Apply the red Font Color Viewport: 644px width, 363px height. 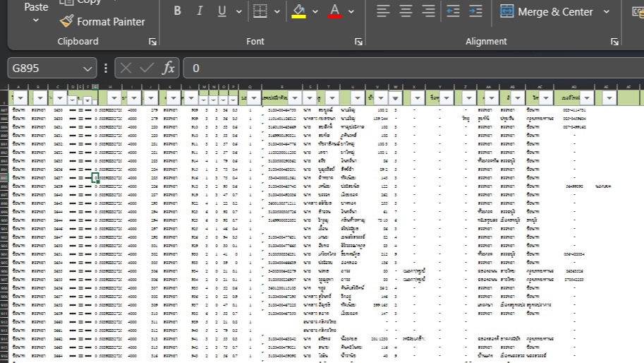click(335, 11)
